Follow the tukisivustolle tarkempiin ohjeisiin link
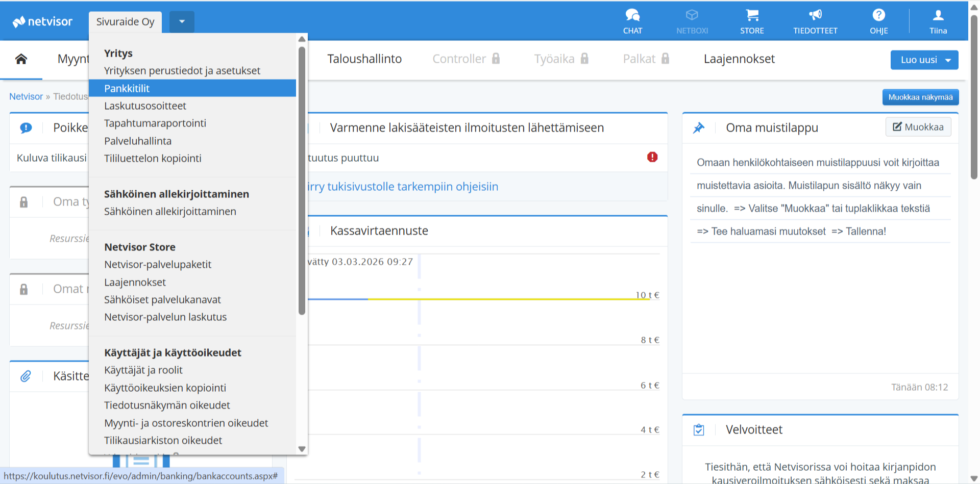980x484 pixels. (x=402, y=187)
